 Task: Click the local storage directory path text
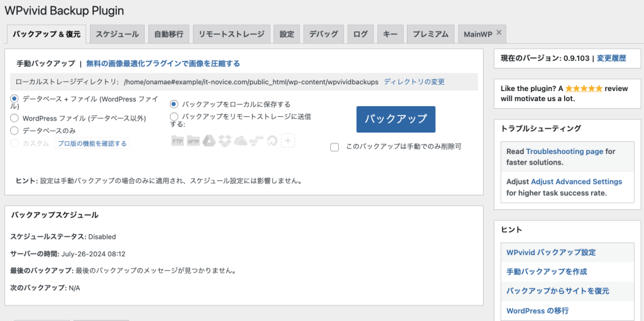[x=251, y=82]
